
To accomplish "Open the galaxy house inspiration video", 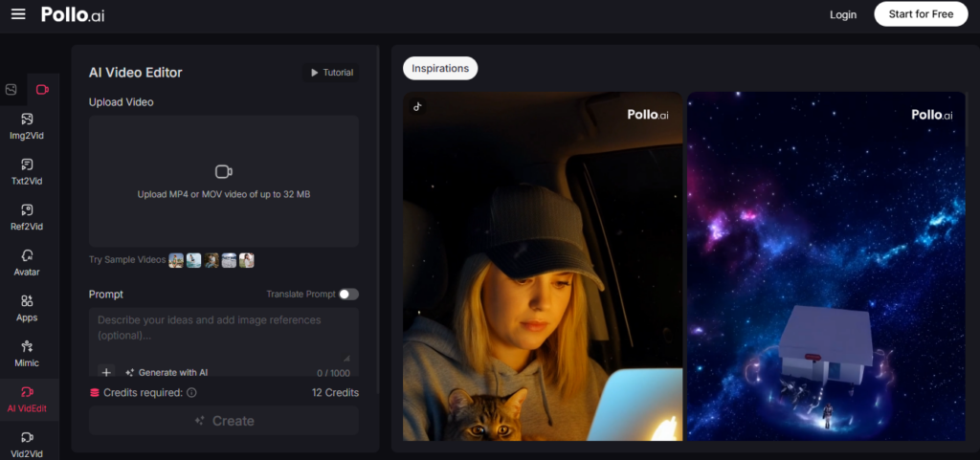I will tap(826, 267).
